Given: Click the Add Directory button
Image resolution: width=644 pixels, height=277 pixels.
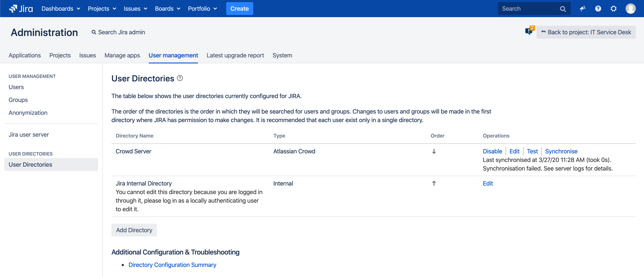Looking at the screenshot, I should click(x=134, y=230).
